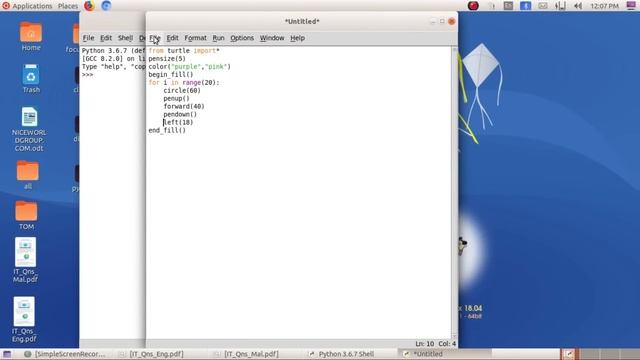Click the keyboard indicator tray icon
The width and height of the screenshot is (640, 360).
[508, 6]
